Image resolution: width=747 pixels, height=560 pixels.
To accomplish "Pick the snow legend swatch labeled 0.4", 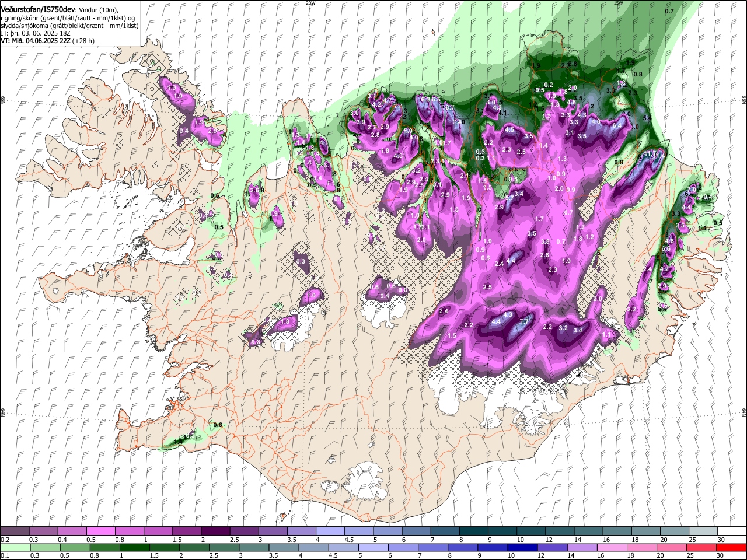I will (x=72, y=531).
